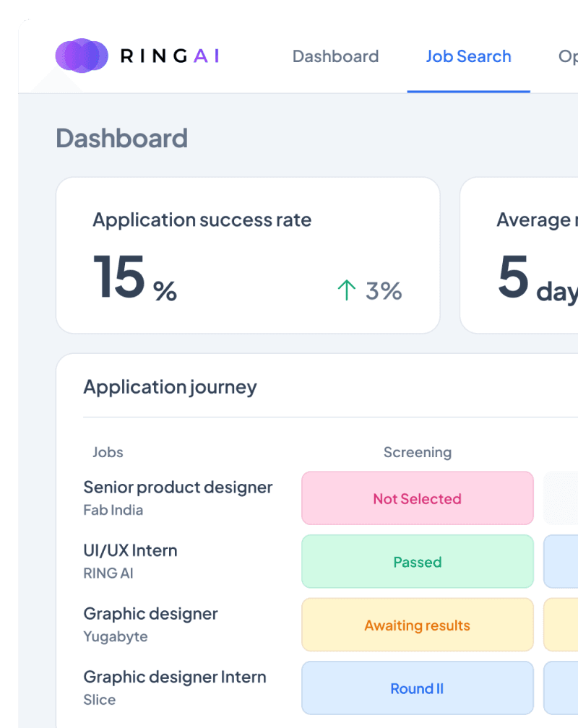Click the Yugabyte company name

116,636
